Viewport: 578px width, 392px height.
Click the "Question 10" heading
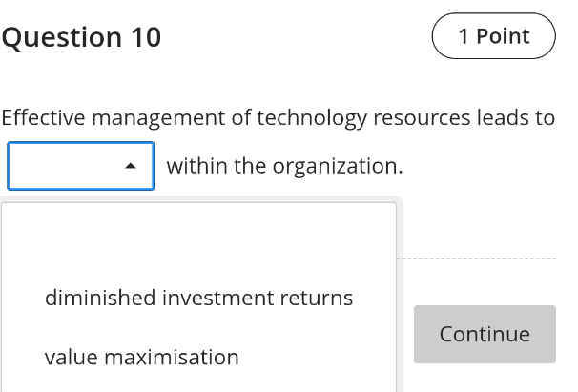81,37
